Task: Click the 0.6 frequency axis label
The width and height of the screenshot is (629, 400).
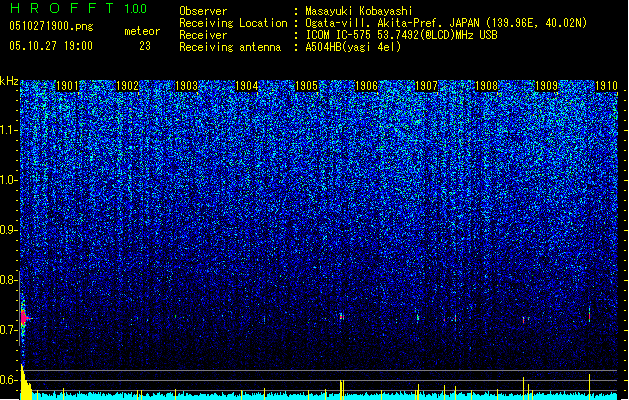Action: [x=8, y=380]
